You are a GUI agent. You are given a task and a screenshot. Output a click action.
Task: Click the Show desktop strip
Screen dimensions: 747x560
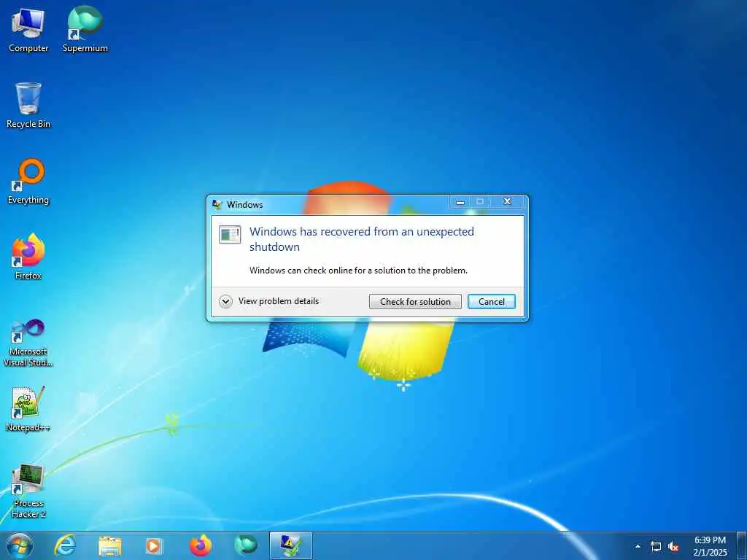(x=741, y=546)
